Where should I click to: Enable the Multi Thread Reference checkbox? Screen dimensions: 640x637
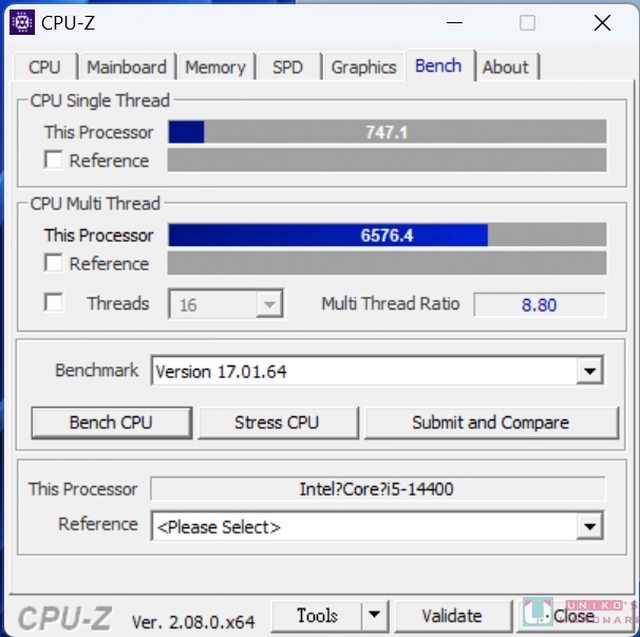[x=53, y=263]
